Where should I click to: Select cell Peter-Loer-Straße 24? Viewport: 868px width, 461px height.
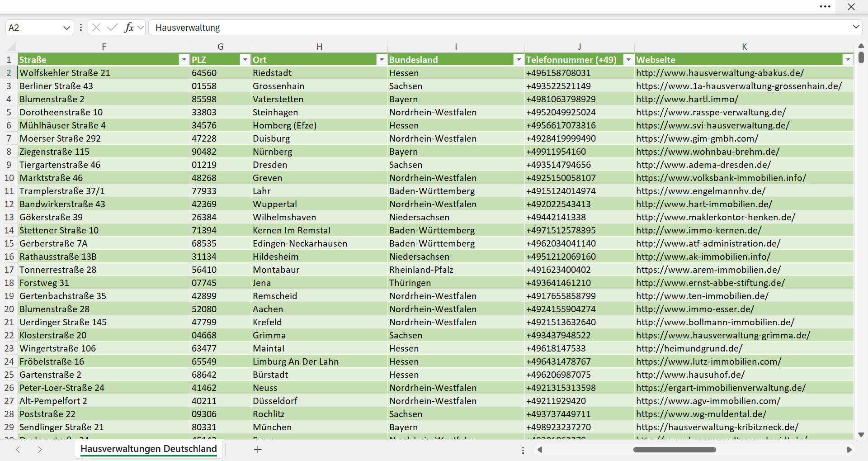[x=104, y=388]
